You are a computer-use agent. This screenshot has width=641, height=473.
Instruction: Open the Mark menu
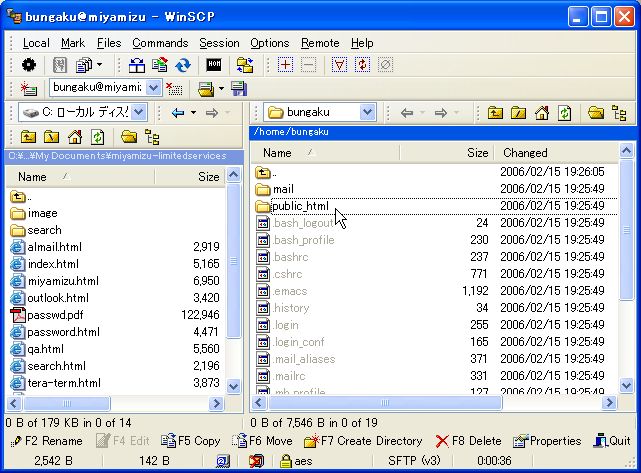point(73,43)
